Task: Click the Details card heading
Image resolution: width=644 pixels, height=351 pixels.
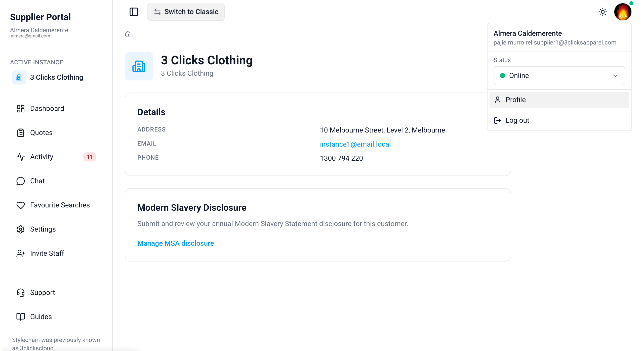Action: 151,112
